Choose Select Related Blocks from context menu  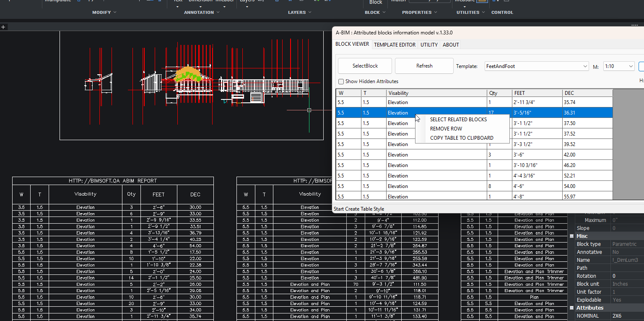click(458, 120)
